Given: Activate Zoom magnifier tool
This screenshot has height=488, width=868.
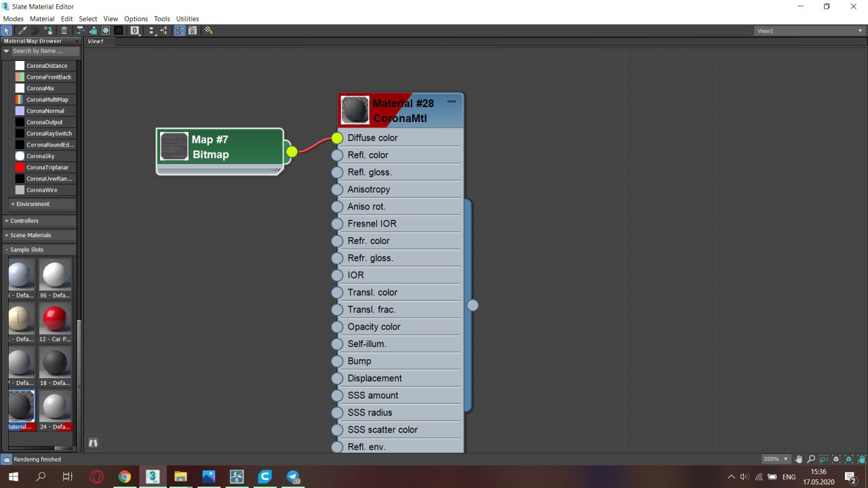Looking at the screenshot, I should (x=811, y=459).
